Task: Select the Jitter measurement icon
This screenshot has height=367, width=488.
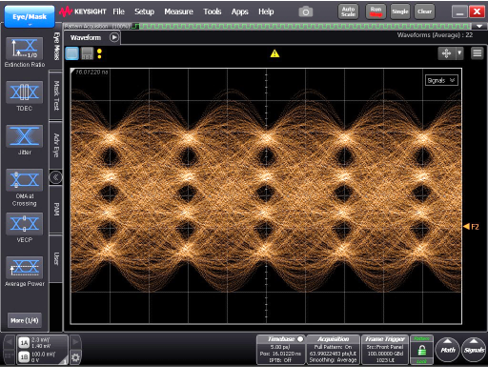Action: (25, 136)
